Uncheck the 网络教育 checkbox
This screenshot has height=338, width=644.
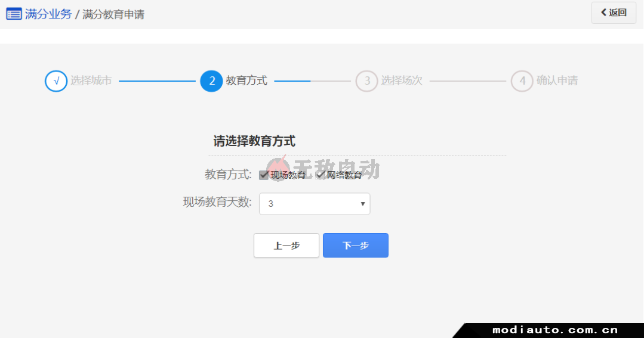pos(320,175)
